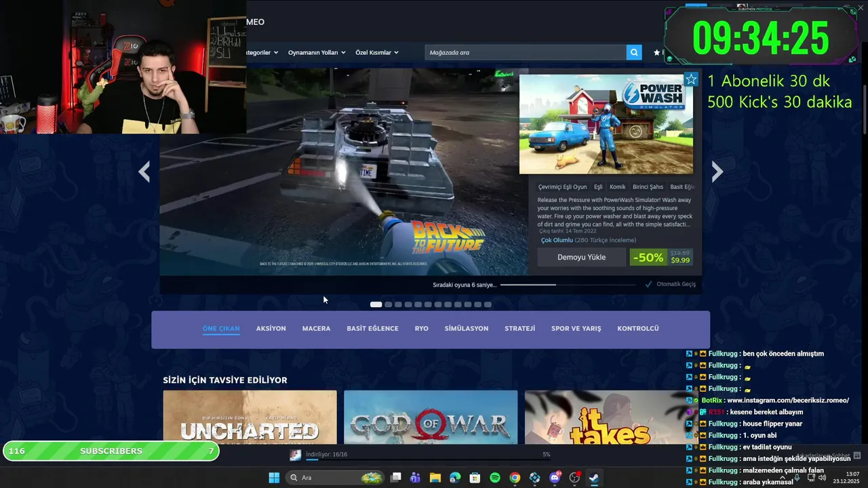Click the Demoyu Yükle button
The image size is (868, 488).
[582, 258]
